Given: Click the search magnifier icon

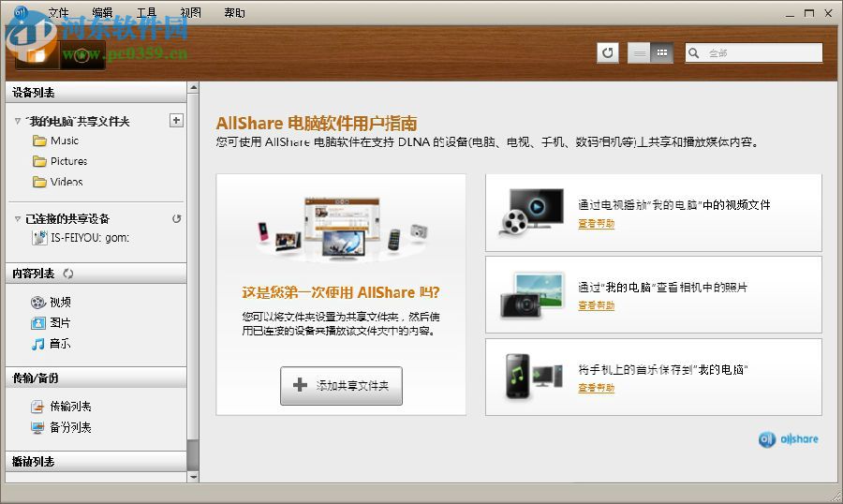Looking at the screenshot, I should point(693,52).
